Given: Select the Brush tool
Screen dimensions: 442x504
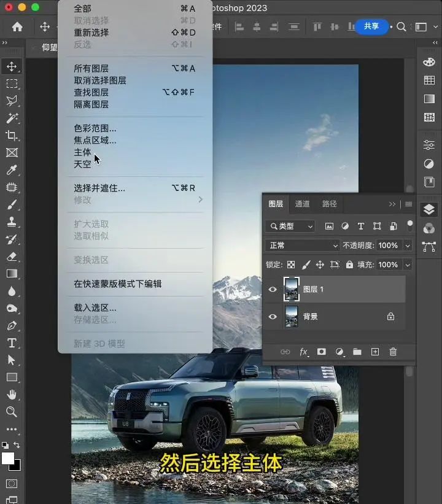Looking at the screenshot, I should (12, 204).
